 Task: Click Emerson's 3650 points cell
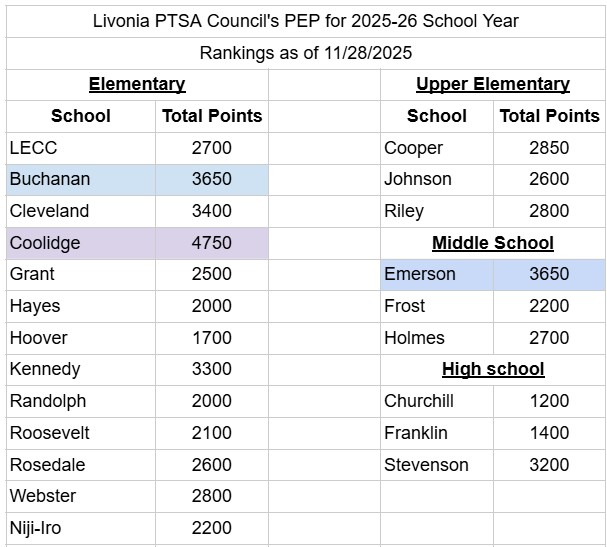pyautogui.click(x=549, y=274)
